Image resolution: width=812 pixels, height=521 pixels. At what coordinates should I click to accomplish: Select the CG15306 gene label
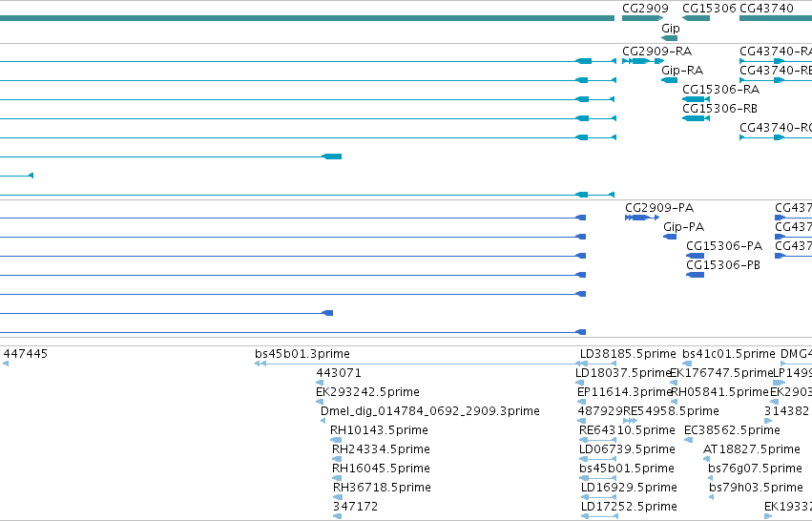709,9
